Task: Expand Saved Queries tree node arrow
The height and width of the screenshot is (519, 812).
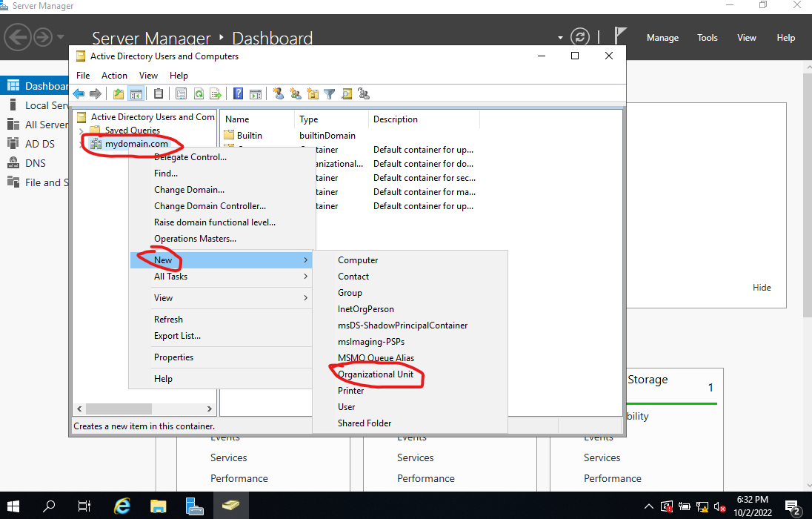Action: point(81,130)
